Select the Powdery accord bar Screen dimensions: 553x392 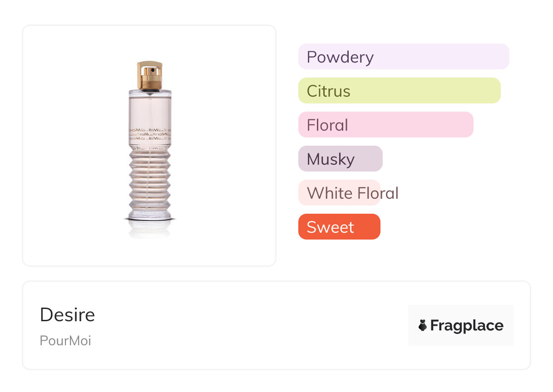404,57
